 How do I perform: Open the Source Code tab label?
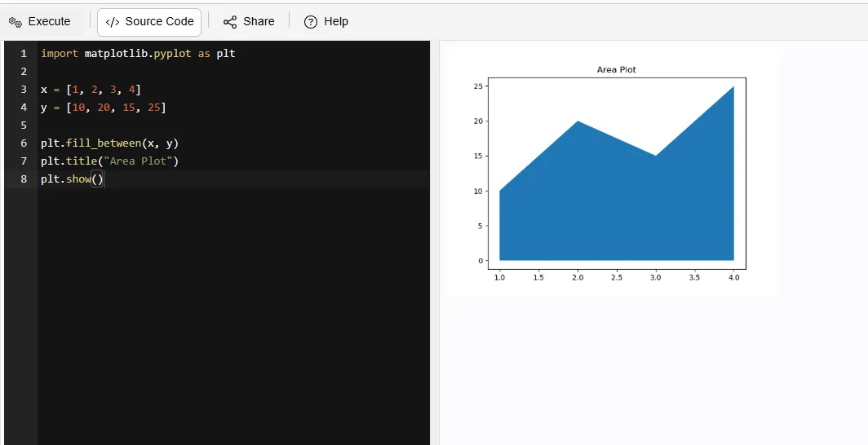(x=159, y=21)
